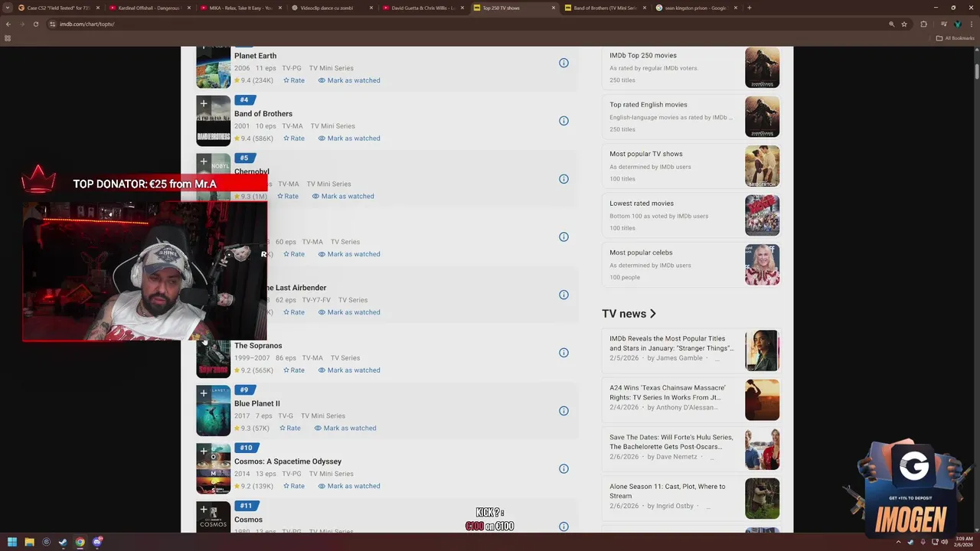Switch to sean kingston prison Google tab
The height and width of the screenshot is (551, 980).
point(695,8)
